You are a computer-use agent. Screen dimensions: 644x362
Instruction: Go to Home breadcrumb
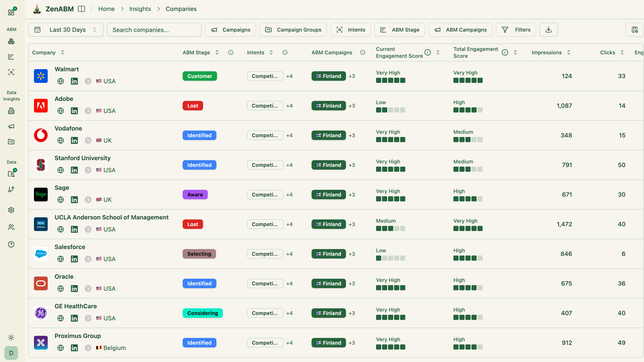(x=107, y=9)
